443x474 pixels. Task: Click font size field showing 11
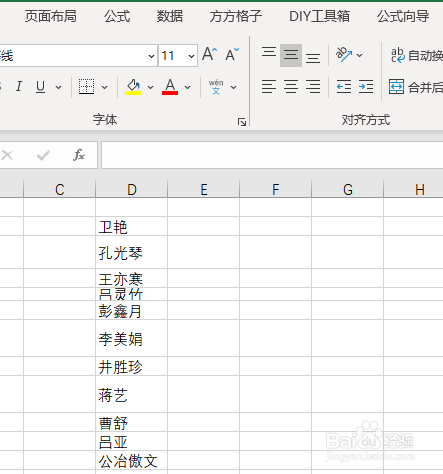[x=172, y=56]
